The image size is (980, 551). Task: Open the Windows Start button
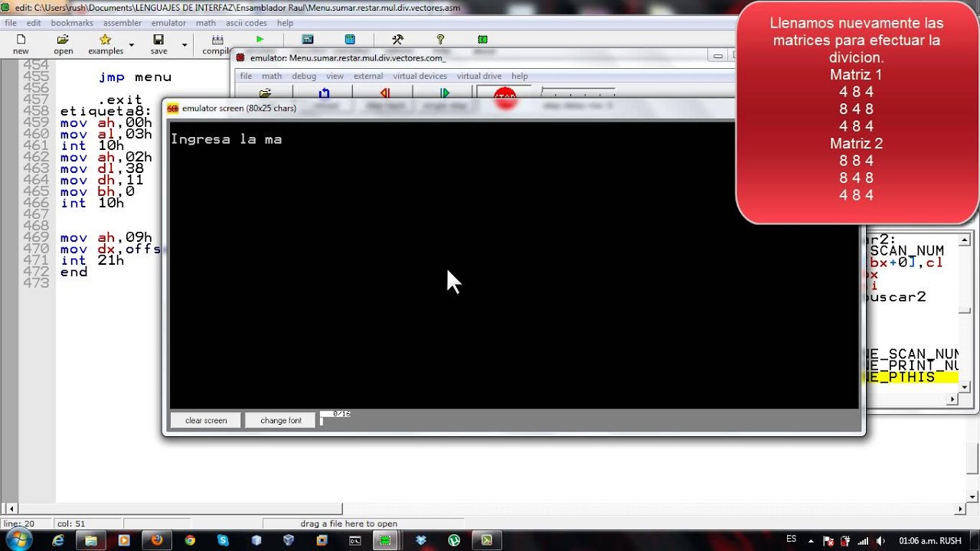(18, 540)
